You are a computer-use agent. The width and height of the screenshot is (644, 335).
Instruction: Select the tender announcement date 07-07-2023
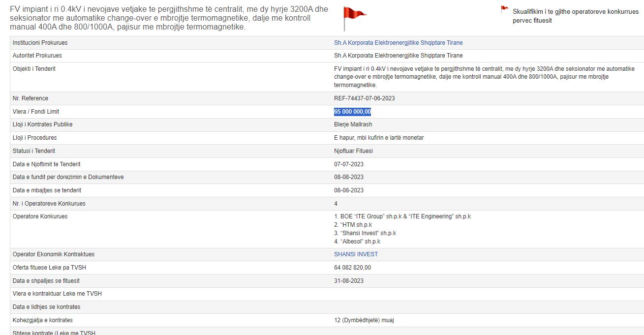click(349, 164)
